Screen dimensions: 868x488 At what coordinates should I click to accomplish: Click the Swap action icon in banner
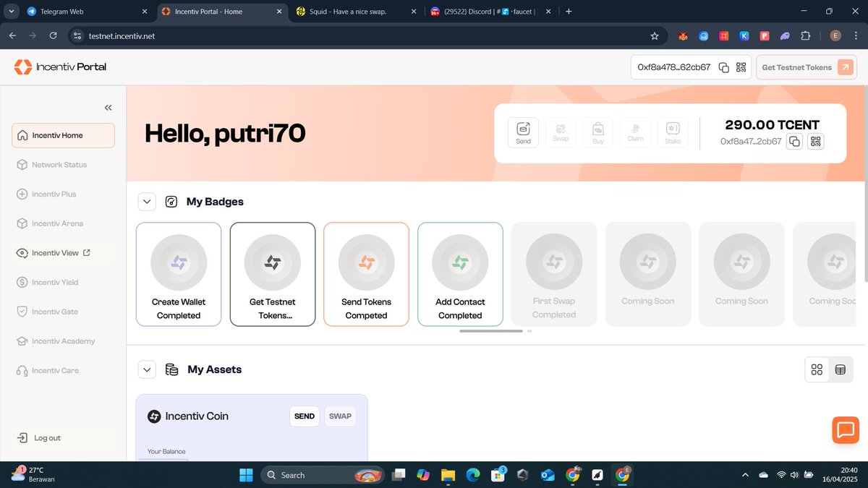(561, 132)
